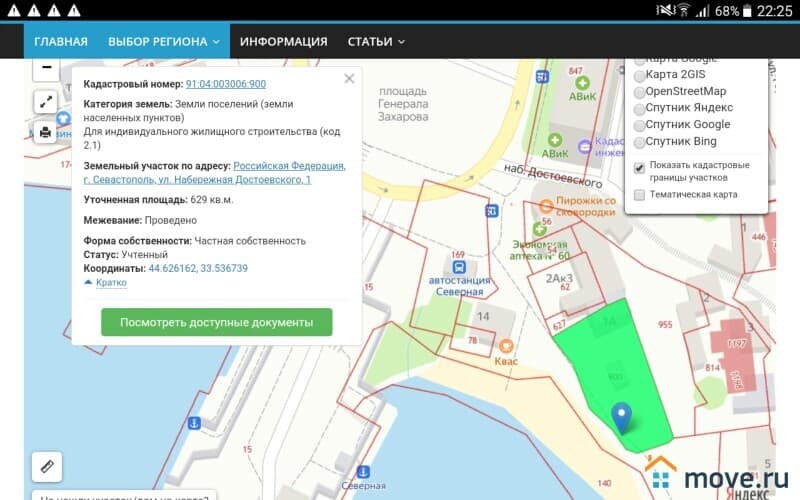Collapse details with the Кратко link
Image resolution: width=800 pixels, height=500 pixels.
click(x=106, y=283)
